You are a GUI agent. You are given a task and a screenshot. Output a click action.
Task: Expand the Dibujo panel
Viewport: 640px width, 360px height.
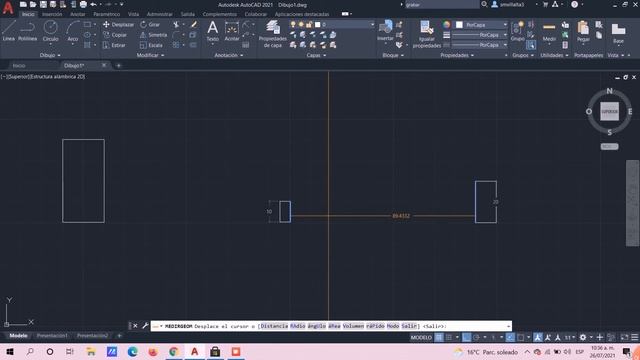(x=50, y=55)
